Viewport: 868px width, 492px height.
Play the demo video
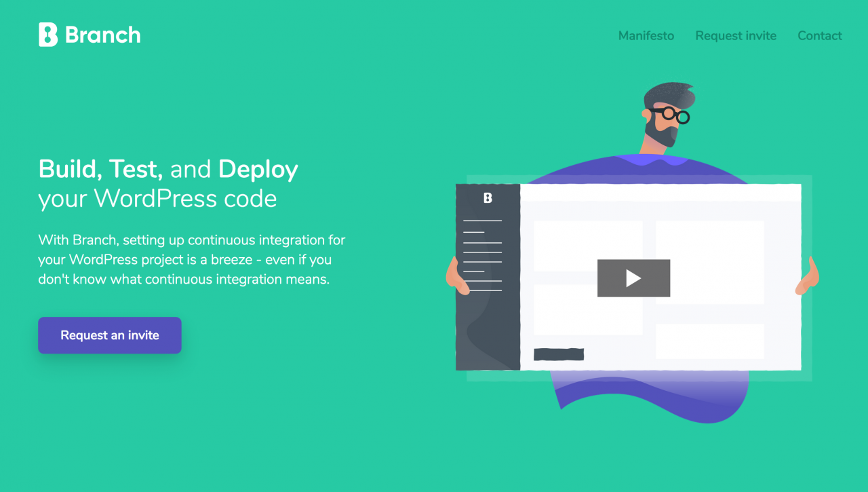[x=633, y=278]
